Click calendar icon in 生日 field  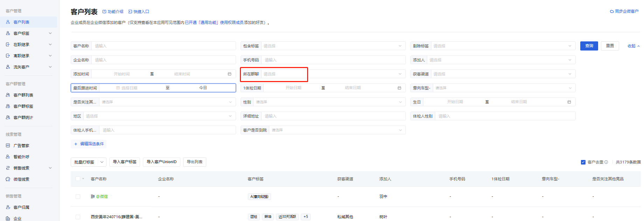click(569, 102)
